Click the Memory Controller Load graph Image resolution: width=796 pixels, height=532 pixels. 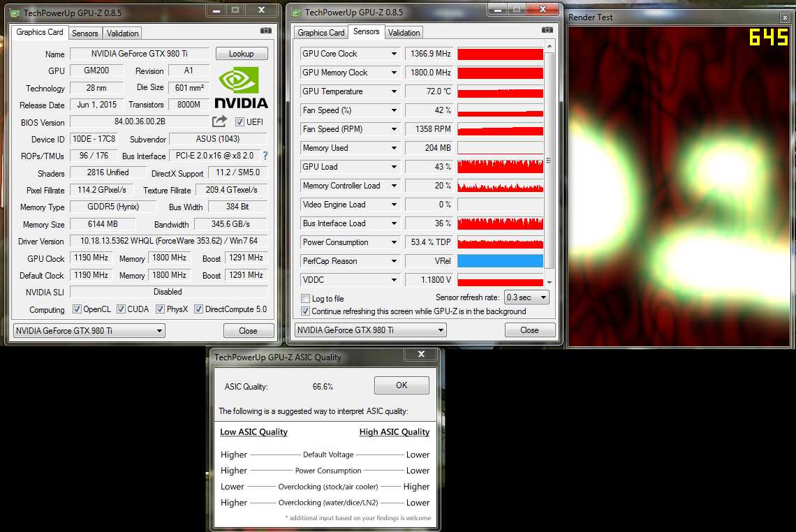coord(500,186)
